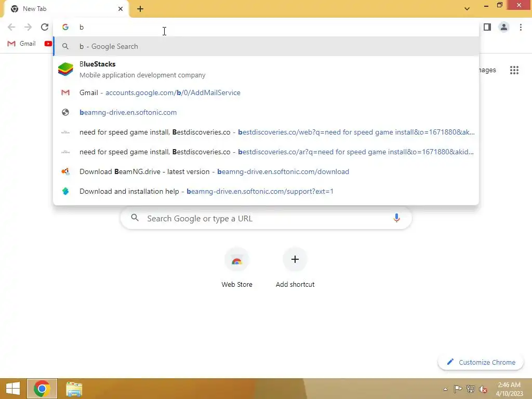Click the Images link
Image resolution: width=532 pixels, height=399 pixels.
487,70
